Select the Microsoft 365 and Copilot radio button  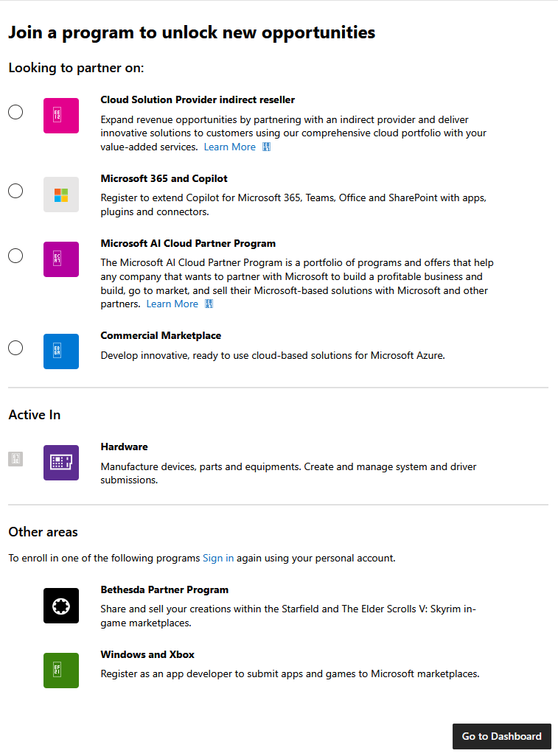coord(15,191)
